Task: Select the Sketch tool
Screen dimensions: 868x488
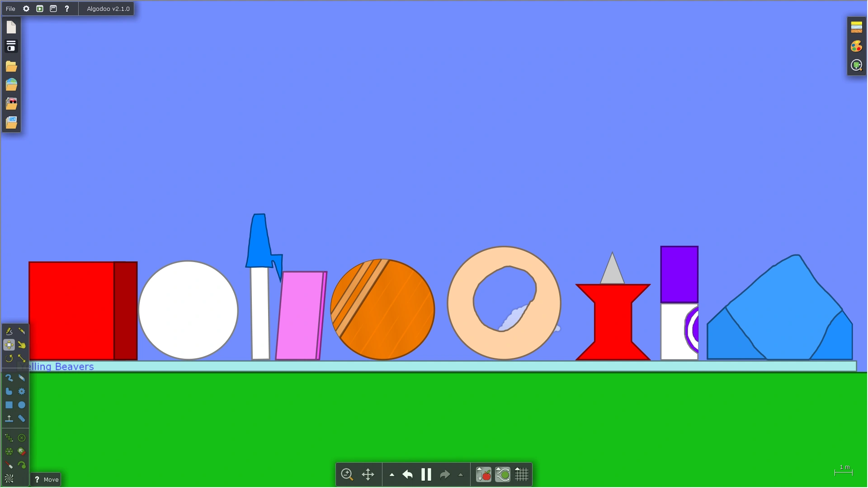Action: (x=9, y=331)
